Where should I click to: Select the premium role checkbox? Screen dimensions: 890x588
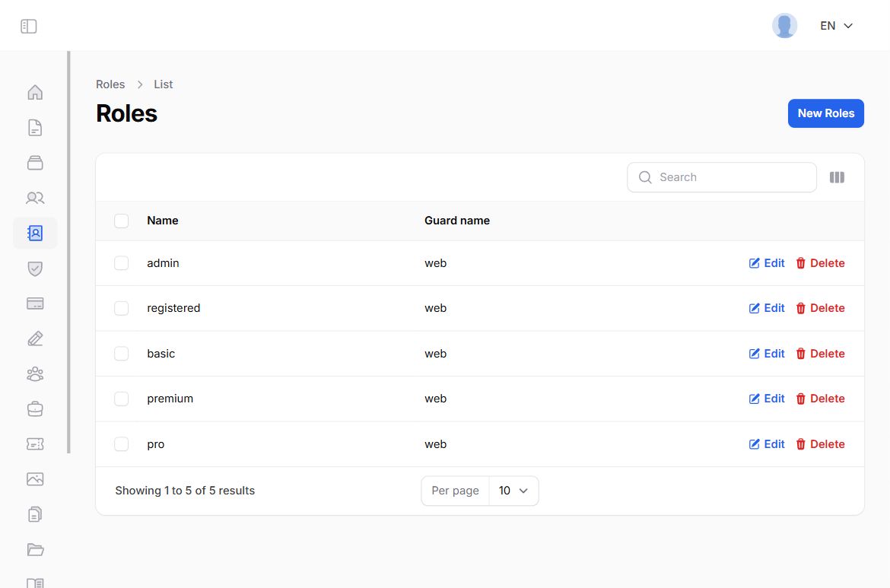click(122, 399)
